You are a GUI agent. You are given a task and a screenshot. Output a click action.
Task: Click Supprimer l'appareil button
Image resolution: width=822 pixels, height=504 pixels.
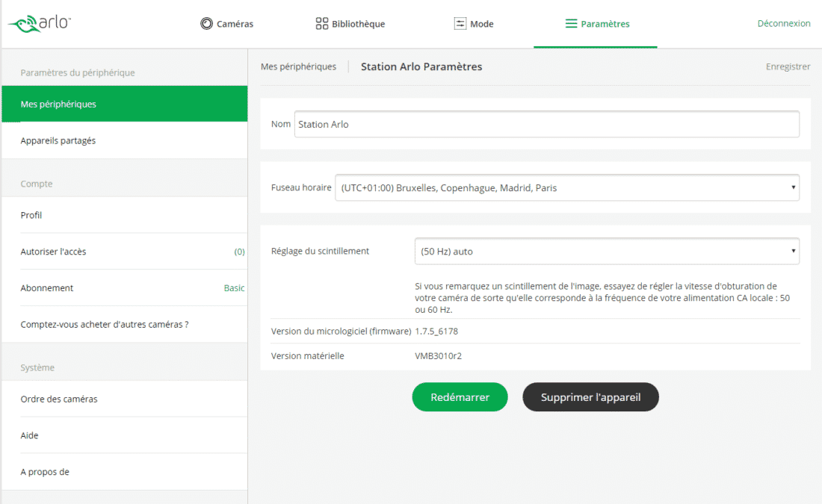[590, 397]
